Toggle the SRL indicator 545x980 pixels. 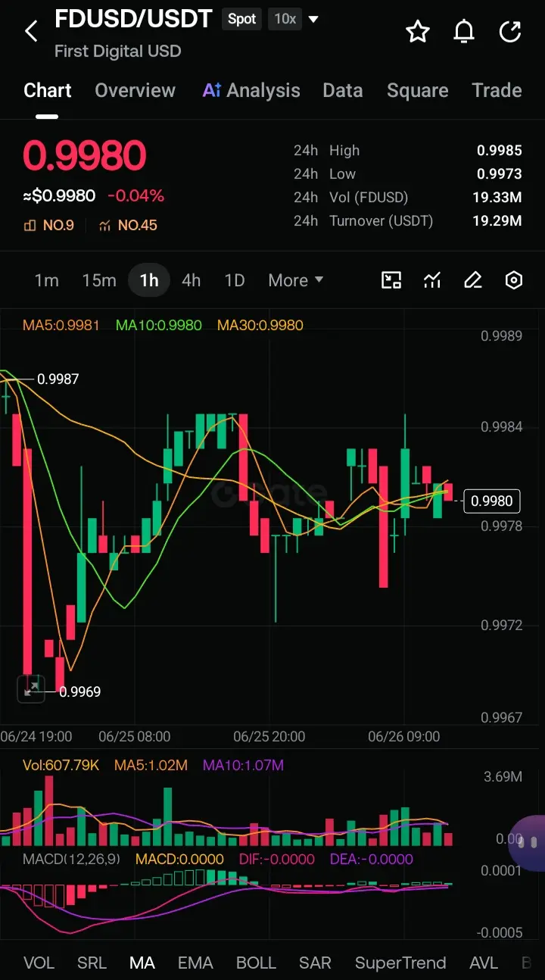[x=92, y=963]
